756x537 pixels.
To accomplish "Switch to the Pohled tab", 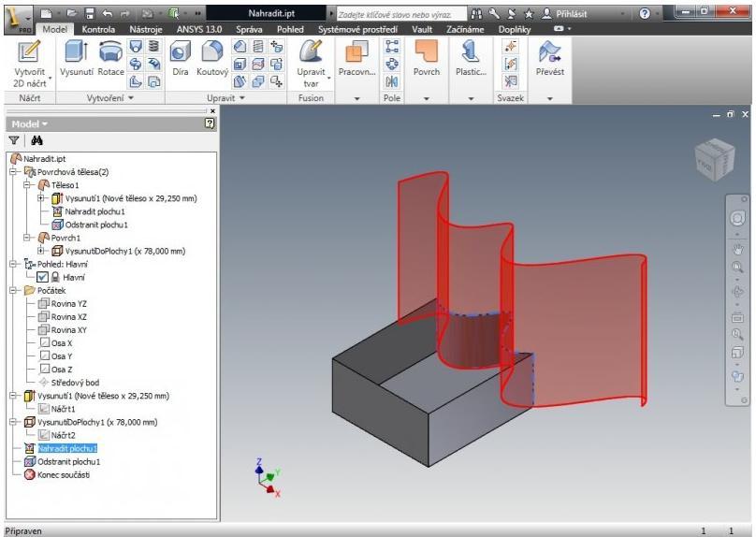I will click(x=290, y=29).
